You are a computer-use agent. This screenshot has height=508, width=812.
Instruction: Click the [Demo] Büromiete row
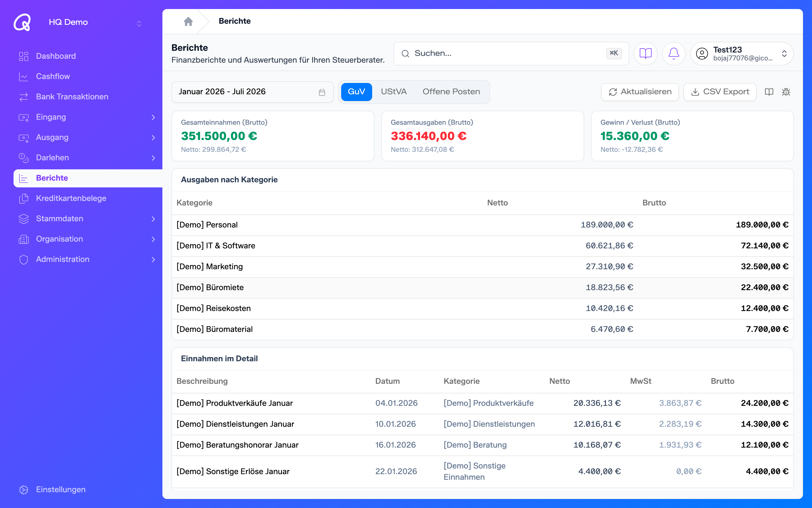pyautogui.click(x=482, y=287)
